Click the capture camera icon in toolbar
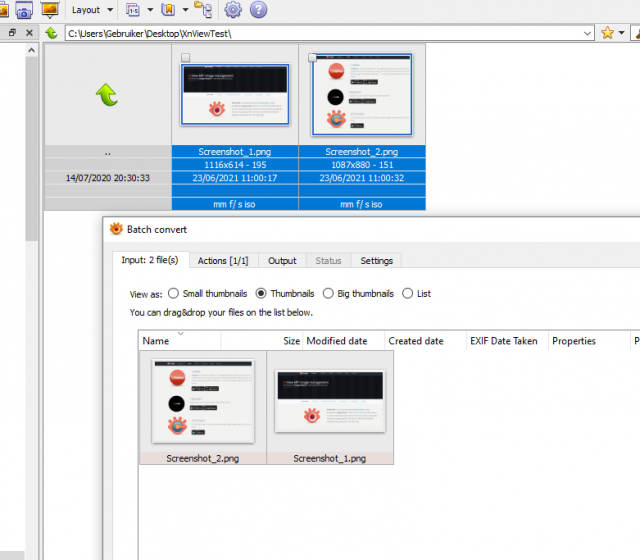 [24, 10]
